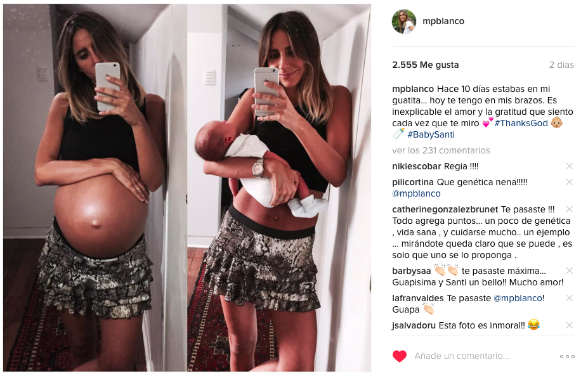View 2.555 Me gusta likes list
588x376 pixels.
point(425,65)
